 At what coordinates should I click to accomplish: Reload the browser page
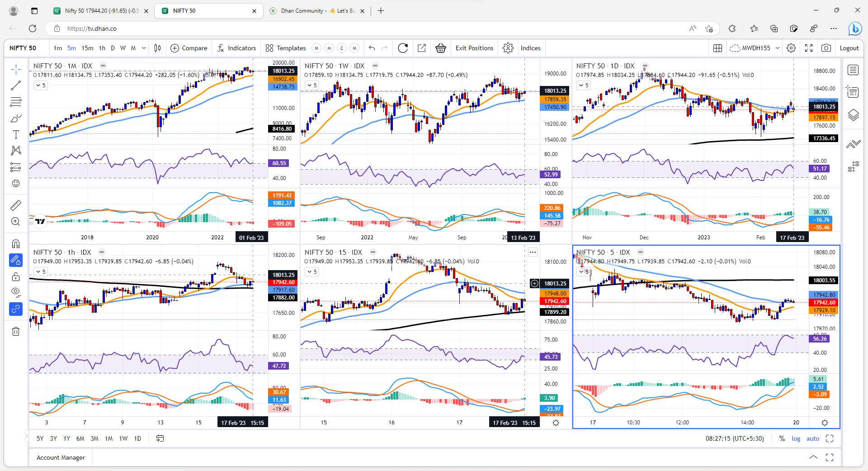coord(33,29)
